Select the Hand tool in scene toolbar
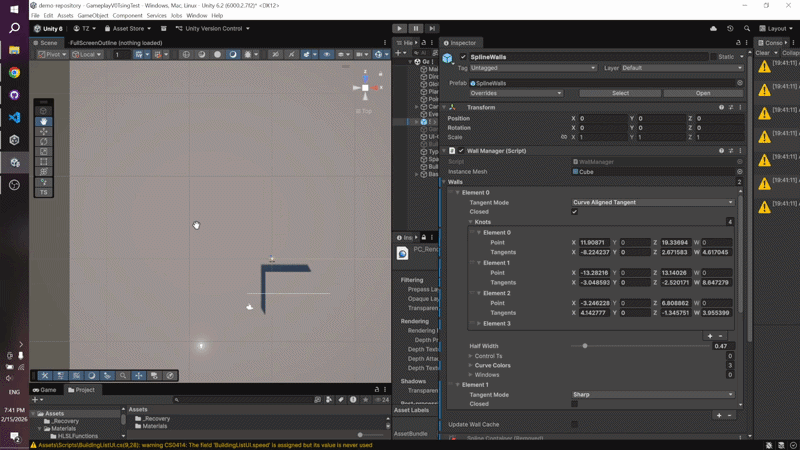The height and width of the screenshot is (450, 800). (44, 121)
